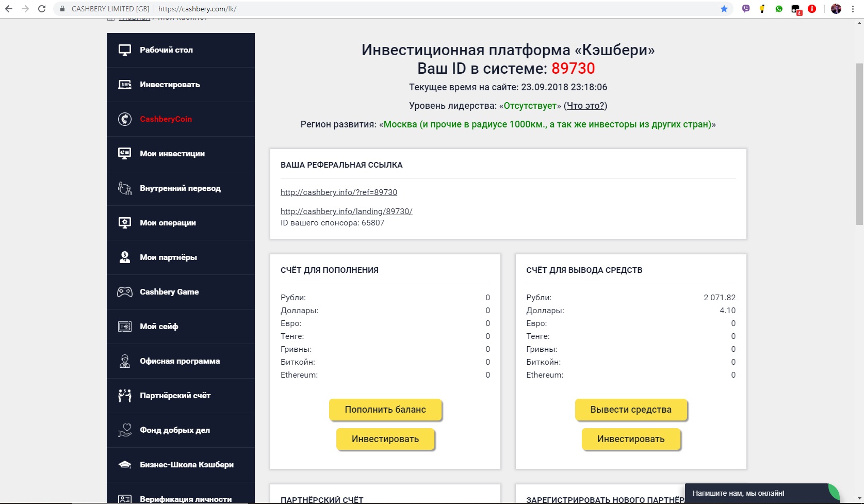The height and width of the screenshot is (504, 864).
Task: Open Мои операции menu item
Action: (181, 223)
